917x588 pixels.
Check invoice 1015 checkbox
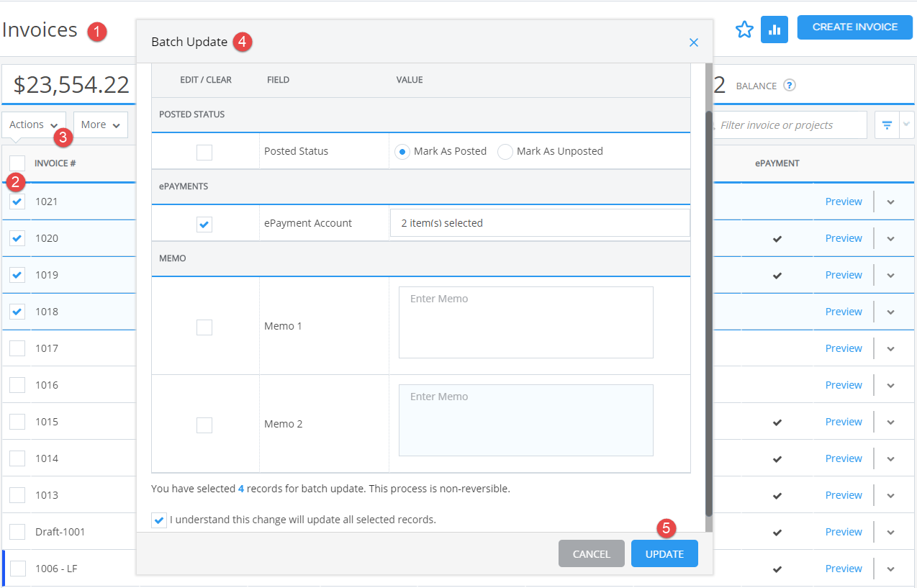click(x=17, y=422)
